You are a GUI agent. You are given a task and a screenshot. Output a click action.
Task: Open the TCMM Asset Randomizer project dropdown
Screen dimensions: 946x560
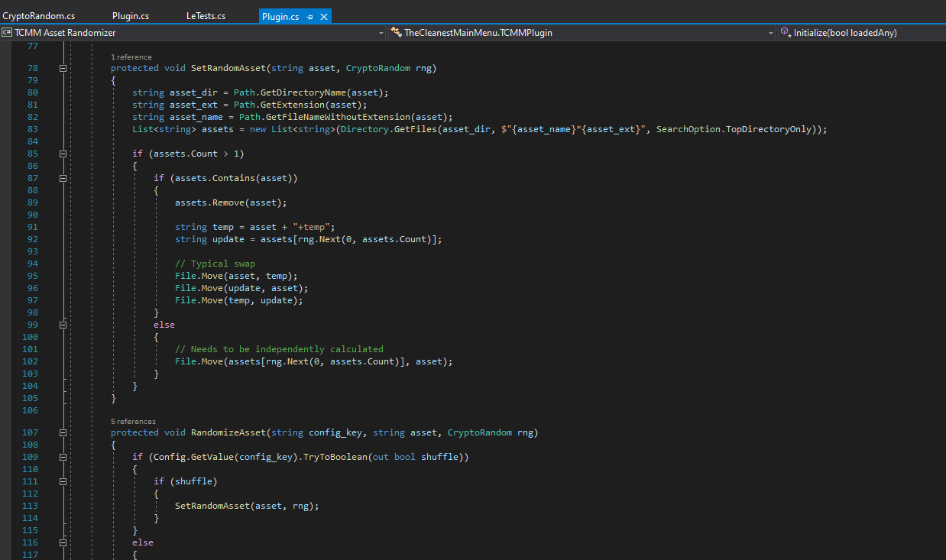381,33
